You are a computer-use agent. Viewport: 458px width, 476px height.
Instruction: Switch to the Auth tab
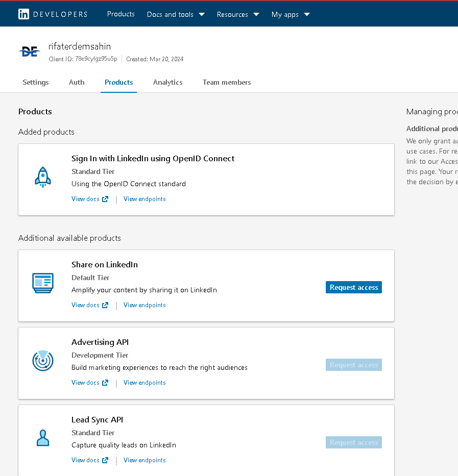(77, 82)
